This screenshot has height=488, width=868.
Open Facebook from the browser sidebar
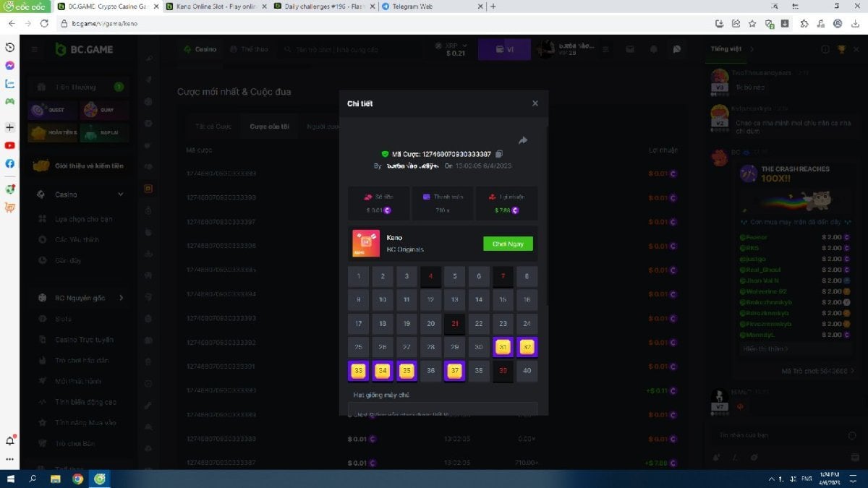pyautogui.click(x=10, y=163)
